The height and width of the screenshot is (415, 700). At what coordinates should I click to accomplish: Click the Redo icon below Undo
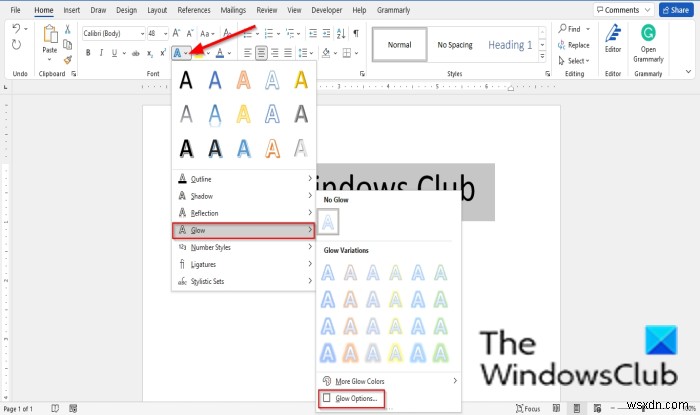[16, 45]
